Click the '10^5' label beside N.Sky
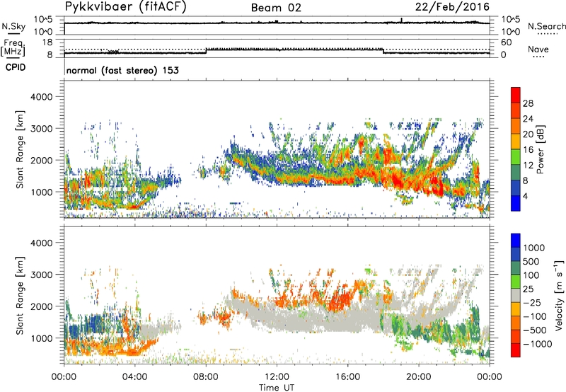 [43, 20]
